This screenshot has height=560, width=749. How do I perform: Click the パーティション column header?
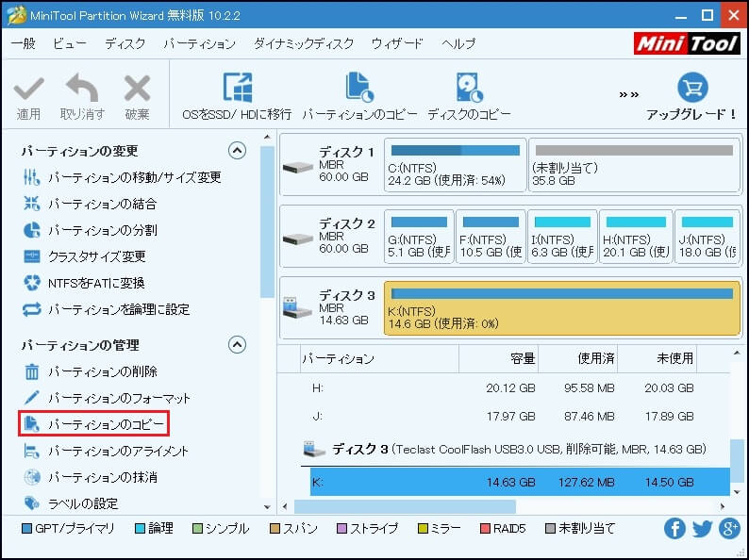[379, 358]
